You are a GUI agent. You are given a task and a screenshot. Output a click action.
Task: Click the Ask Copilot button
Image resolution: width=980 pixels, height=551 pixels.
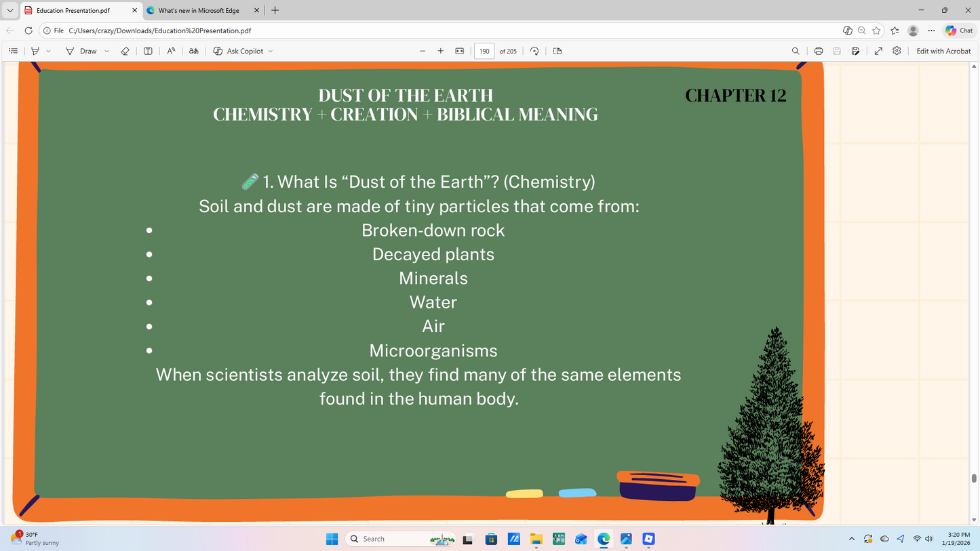(x=238, y=51)
